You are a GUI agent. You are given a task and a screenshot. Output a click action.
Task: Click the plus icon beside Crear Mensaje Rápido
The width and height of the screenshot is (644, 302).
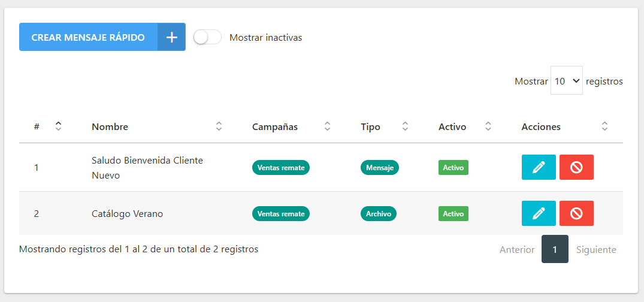(172, 37)
